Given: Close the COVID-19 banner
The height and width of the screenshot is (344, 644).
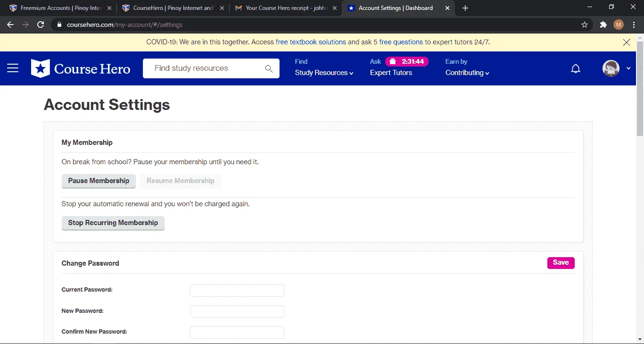Looking at the screenshot, I should point(627,42).
